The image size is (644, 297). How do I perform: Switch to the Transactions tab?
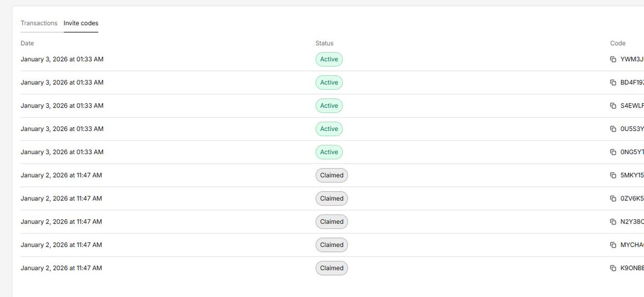point(39,23)
